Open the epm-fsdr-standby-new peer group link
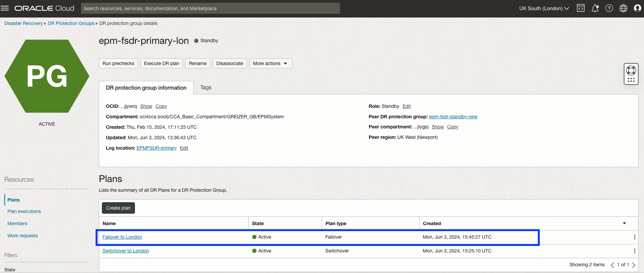Screen dimensions: 644x273 453,117
